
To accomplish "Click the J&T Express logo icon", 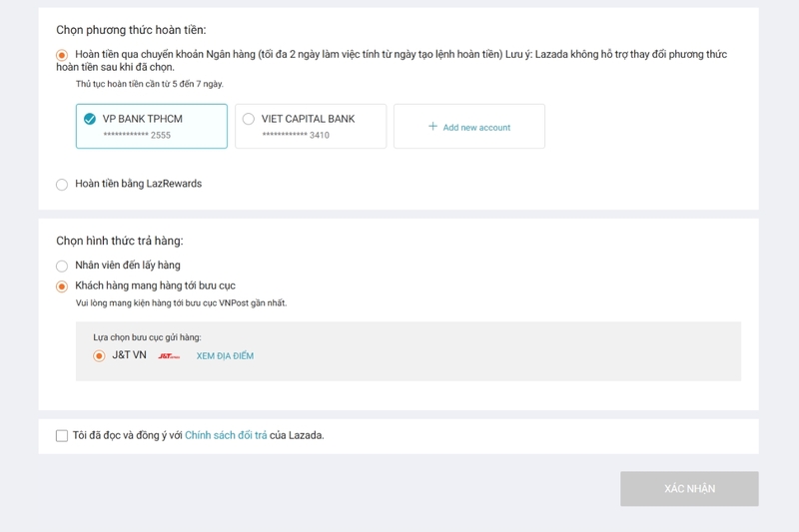I will click(169, 356).
